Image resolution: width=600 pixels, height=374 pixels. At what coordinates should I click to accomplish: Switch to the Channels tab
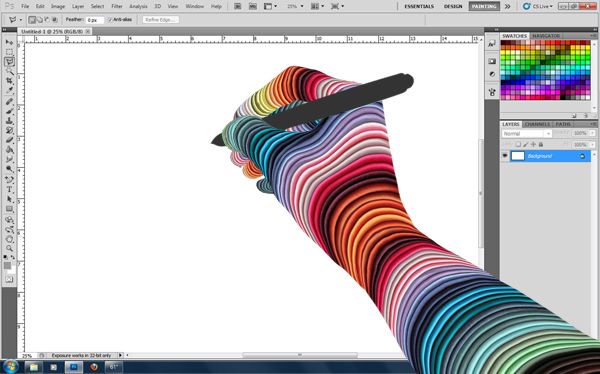tap(537, 124)
